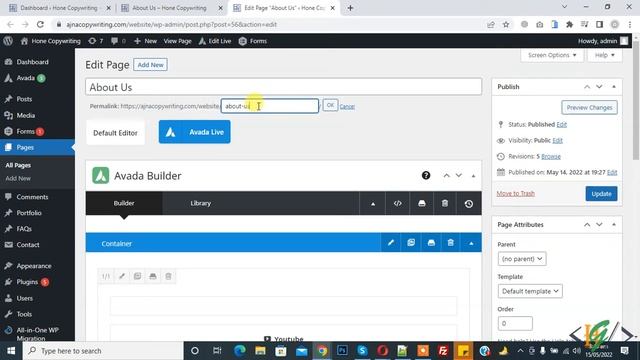
Task: Toggle the builder collapse-all arrow icon
Action: coord(373,203)
